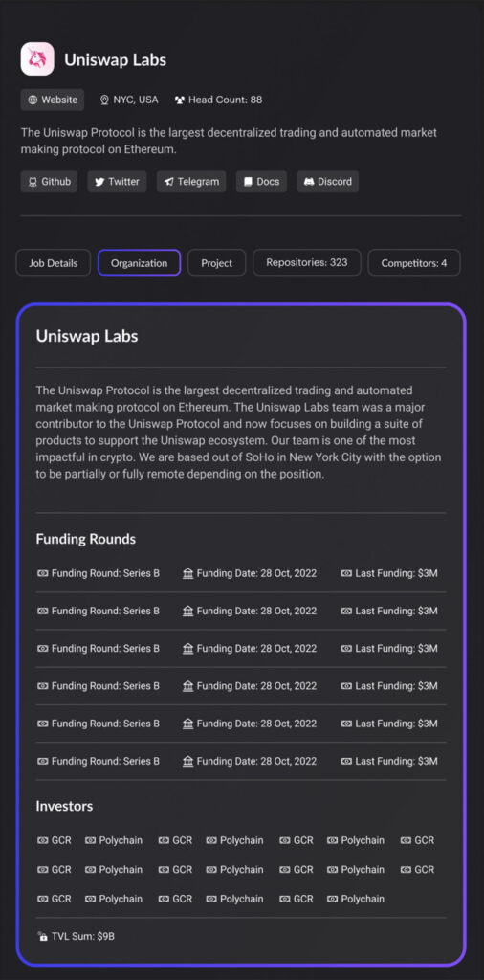Click the Docs book icon
The width and height of the screenshot is (484, 980).
pos(248,182)
